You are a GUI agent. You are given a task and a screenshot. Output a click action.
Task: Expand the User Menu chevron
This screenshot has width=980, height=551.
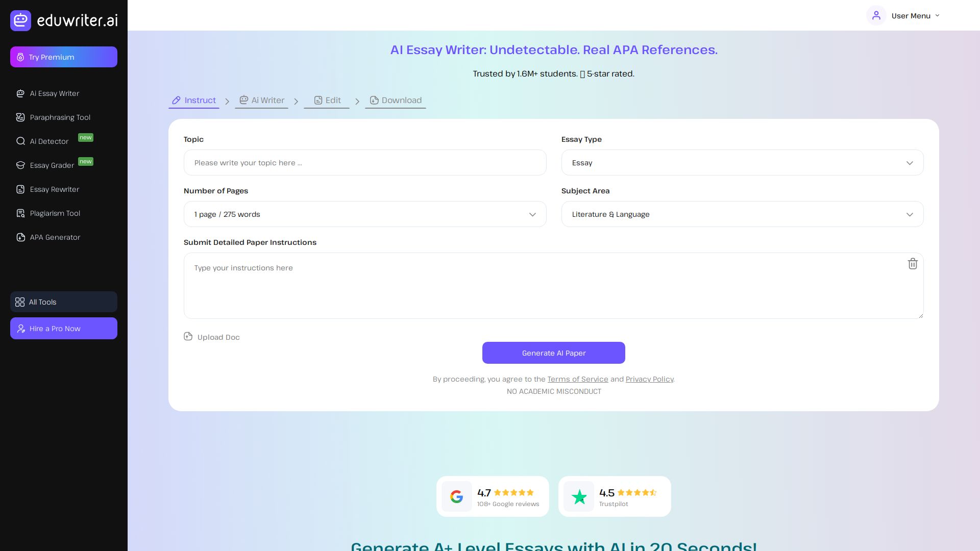938,15
